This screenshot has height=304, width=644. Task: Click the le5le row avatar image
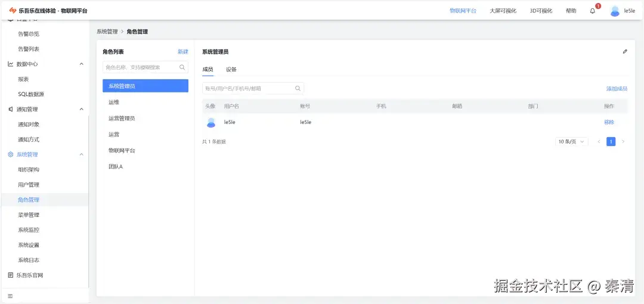210,122
